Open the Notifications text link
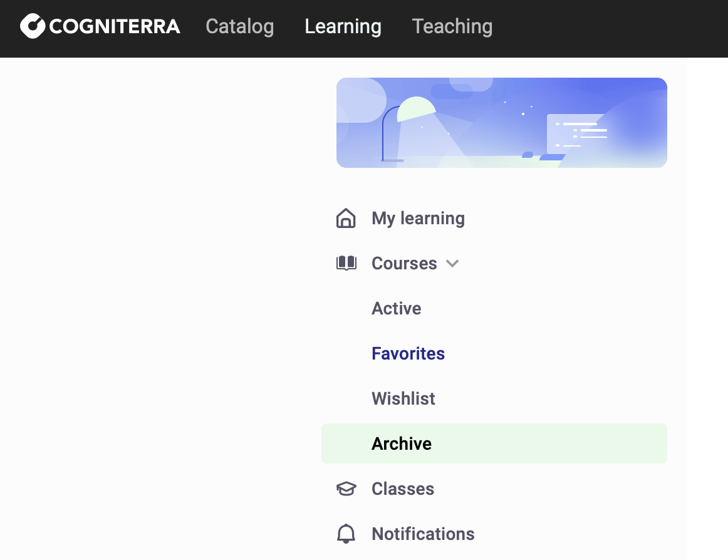Image resolution: width=728 pixels, height=560 pixels. point(423,534)
